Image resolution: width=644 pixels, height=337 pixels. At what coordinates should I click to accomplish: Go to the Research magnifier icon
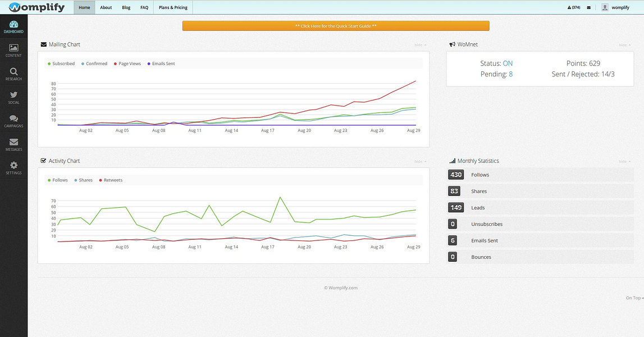[x=13, y=74]
